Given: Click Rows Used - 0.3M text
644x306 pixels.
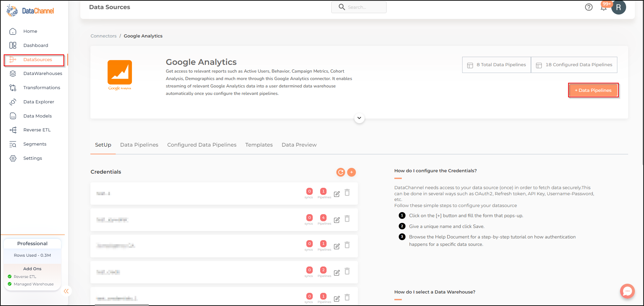Looking at the screenshot, I should pos(32,255).
